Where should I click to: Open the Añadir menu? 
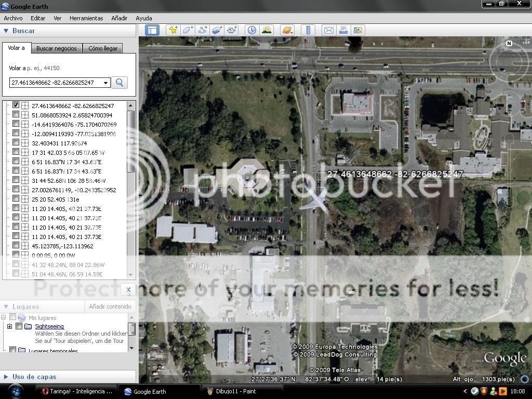tap(119, 18)
